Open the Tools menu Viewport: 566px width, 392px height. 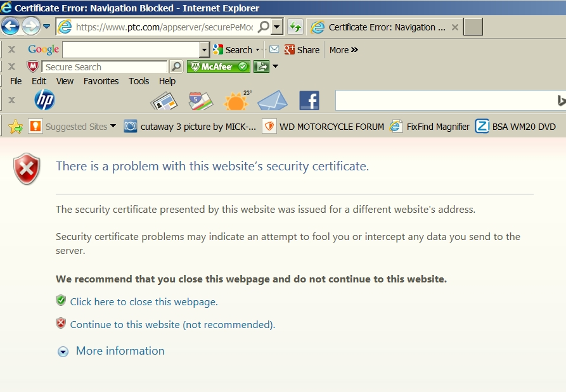point(139,81)
